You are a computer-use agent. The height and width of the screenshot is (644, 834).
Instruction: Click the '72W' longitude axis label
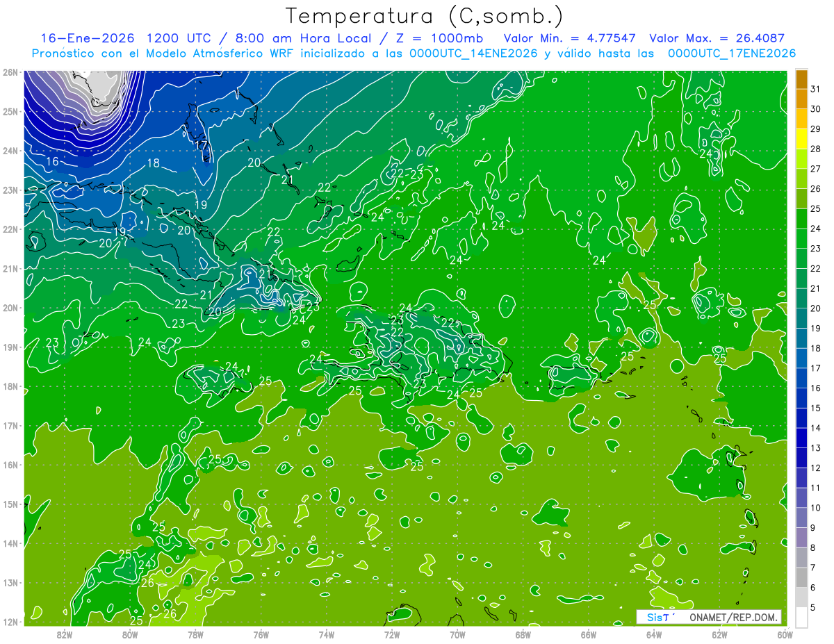[x=392, y=634]
